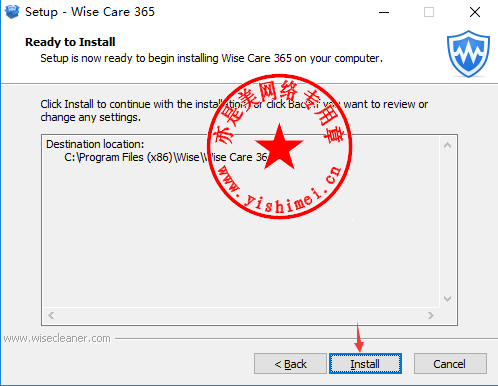The image size is (498, 386).
Task: Click the right arrow of the horizontal scrollbar
Action: tap(431, 315)
